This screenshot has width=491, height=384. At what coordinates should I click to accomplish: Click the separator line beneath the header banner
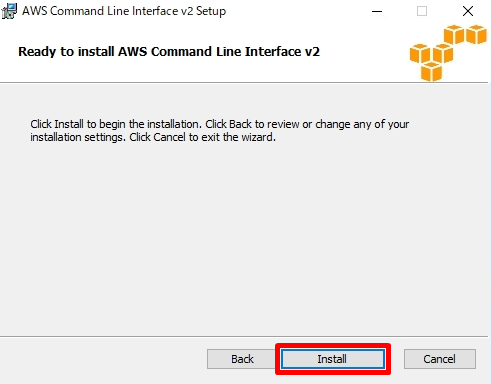coord(243,82)
